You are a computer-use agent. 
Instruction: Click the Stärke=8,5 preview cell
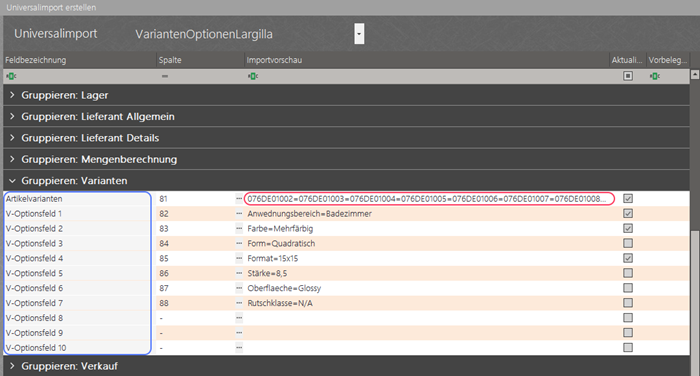pyautogui.click(x=267, y=273)
